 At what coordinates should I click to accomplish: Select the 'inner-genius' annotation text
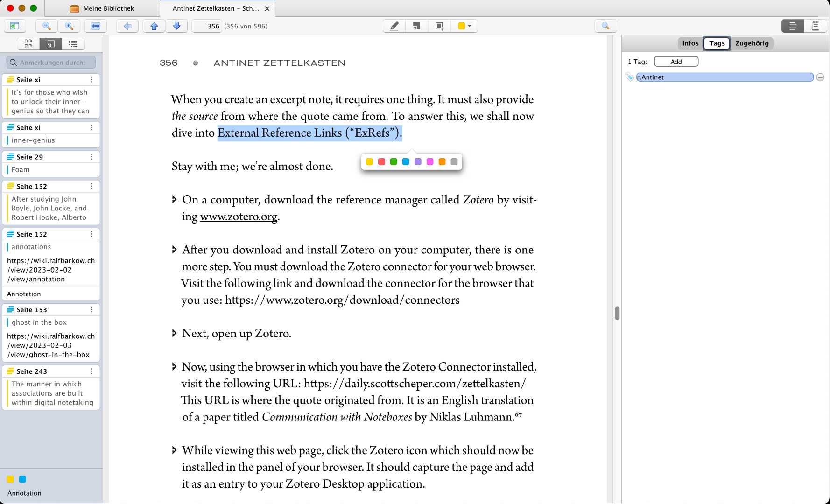click(33, 140)
